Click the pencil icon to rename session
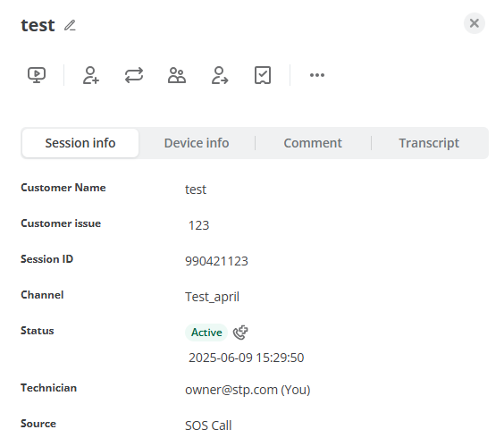The image size is (504, 438). click(70, 25)
